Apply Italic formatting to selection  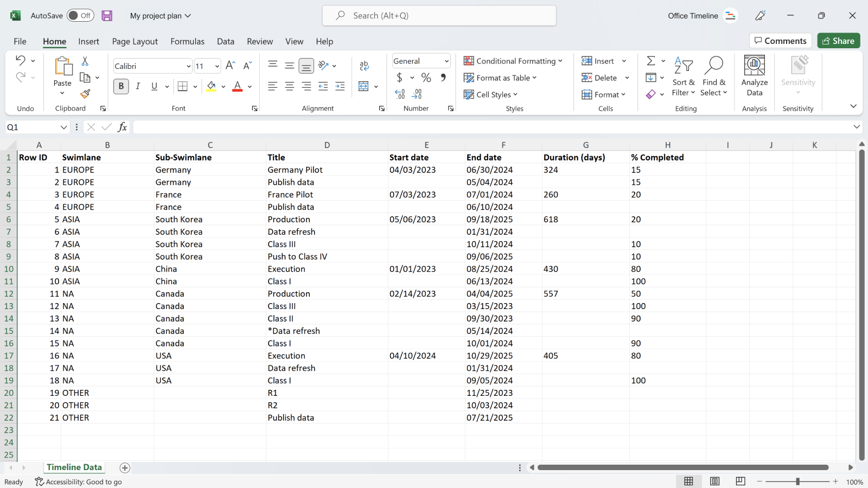138,86
